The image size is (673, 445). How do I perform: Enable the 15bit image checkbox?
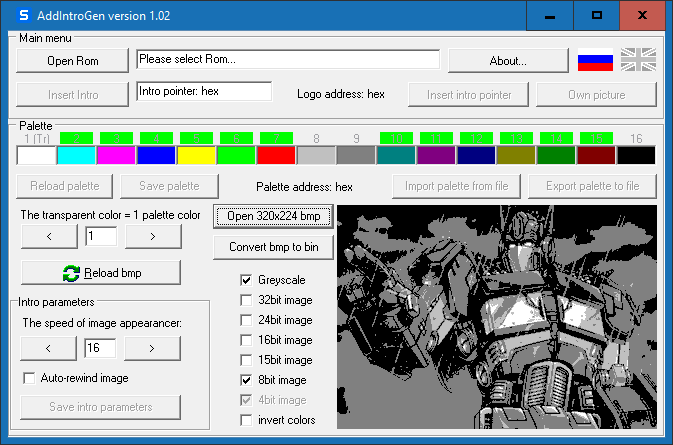[x=246, y=360]
